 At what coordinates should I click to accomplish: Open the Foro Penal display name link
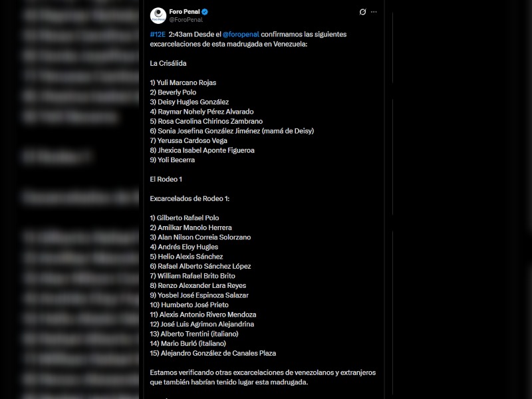pos(185,11)
